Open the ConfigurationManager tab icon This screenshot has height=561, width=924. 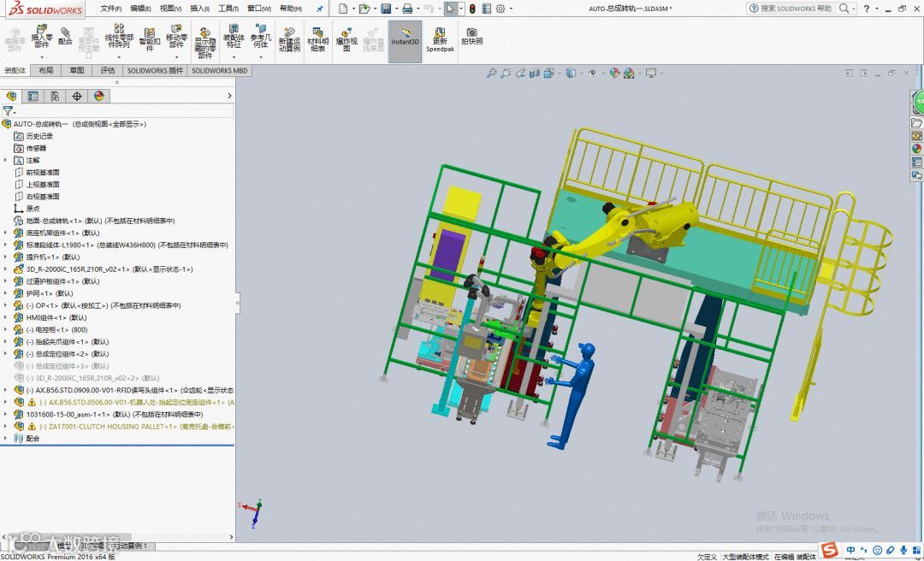click(55, 96)
